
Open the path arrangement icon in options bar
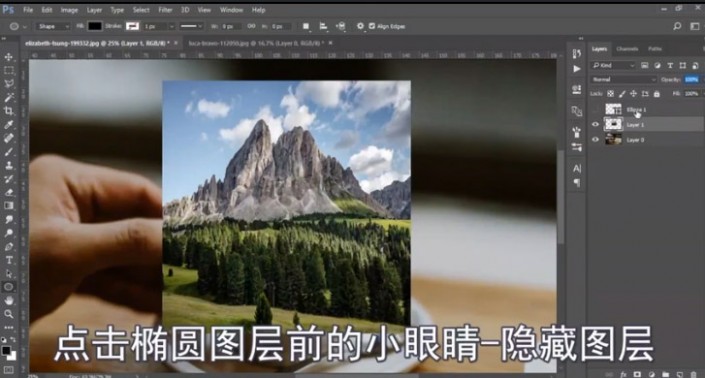(x=341, y=26)
